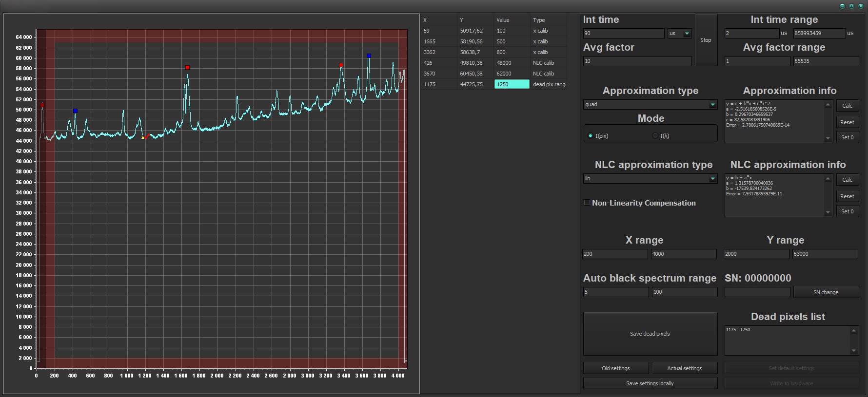Enable Non-Linearity Compensation checkbox
This screenshot has height=397, width=868.
coord(587,203)
